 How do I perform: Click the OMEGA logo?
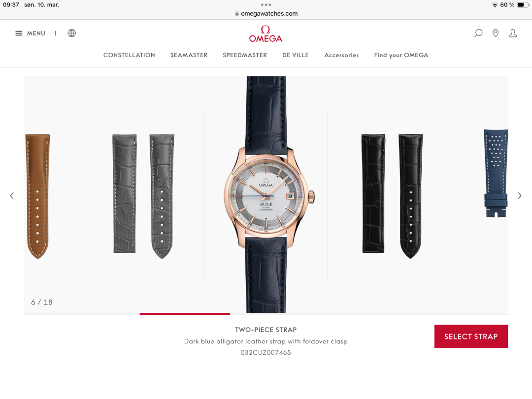coord(266,34)
